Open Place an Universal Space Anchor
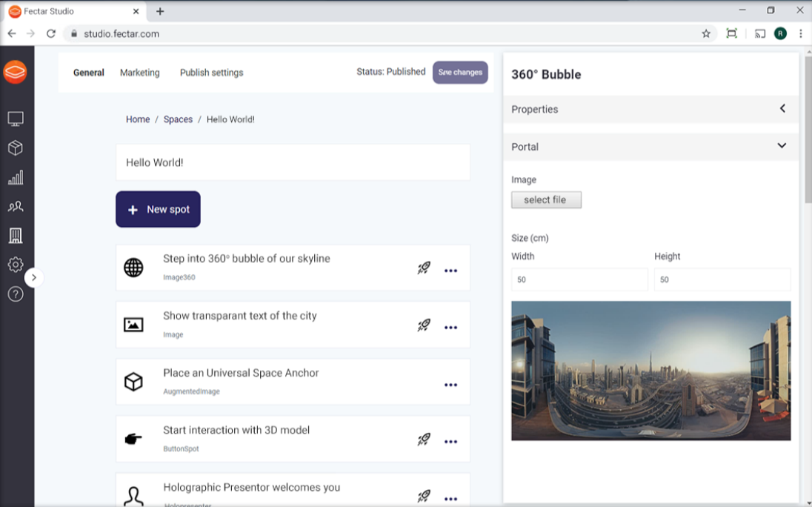Viewport: 812px width, 507px height. (x=241, y=373)
